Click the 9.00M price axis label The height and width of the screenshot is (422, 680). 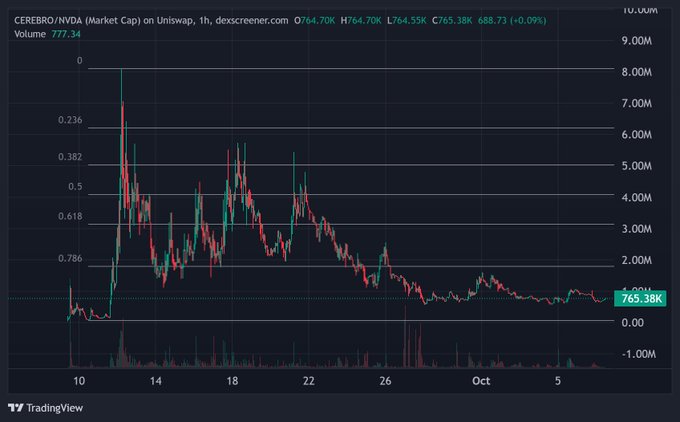(637, 41)
